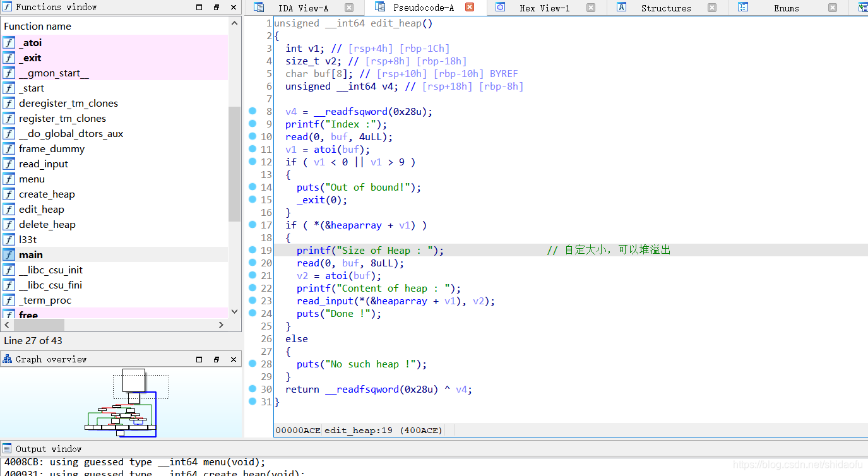This screenshot has width=868, height=476.
Task: Toggle breakpoint dot on line 17
Action: [253, 225]
